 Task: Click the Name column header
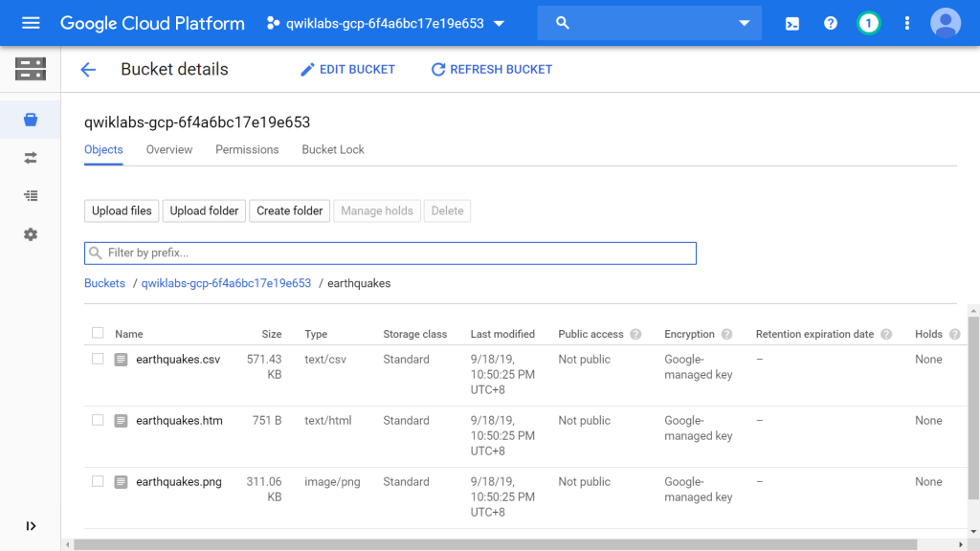[129, 334]
